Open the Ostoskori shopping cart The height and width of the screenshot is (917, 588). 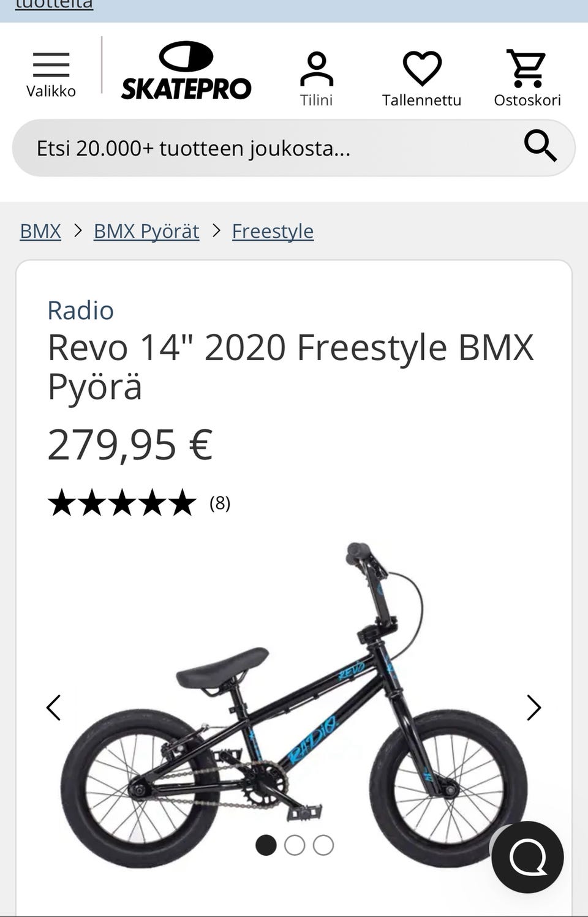click(527, 80)
